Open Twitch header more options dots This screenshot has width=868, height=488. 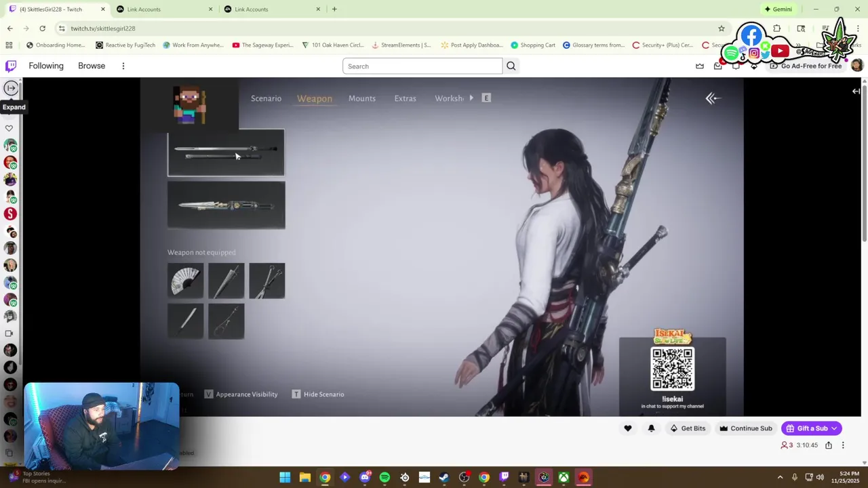[x=123, y=66]
